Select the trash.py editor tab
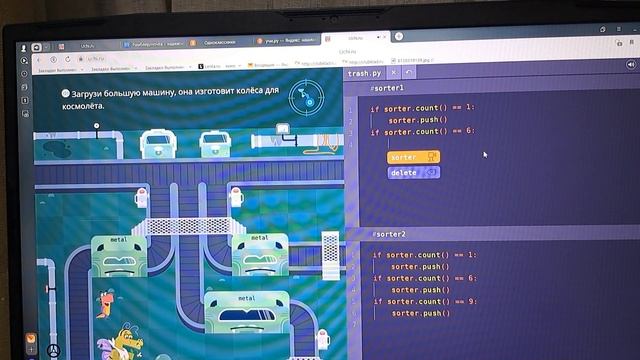 coord(364,73)
